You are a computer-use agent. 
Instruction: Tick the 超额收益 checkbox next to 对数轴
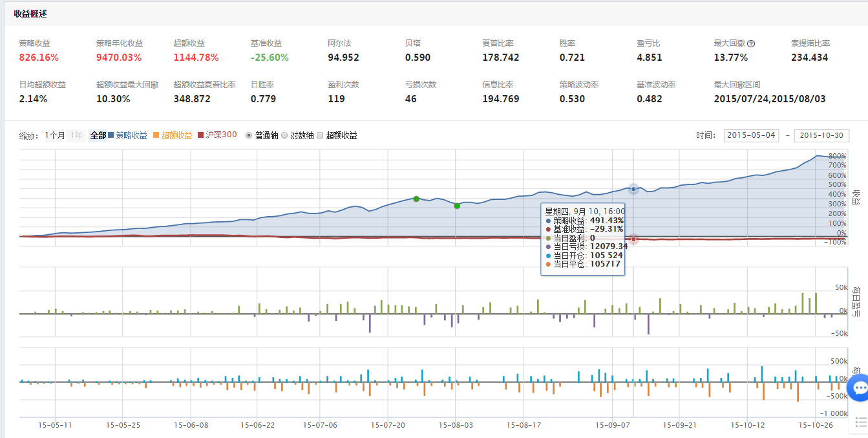coord(320,136)
